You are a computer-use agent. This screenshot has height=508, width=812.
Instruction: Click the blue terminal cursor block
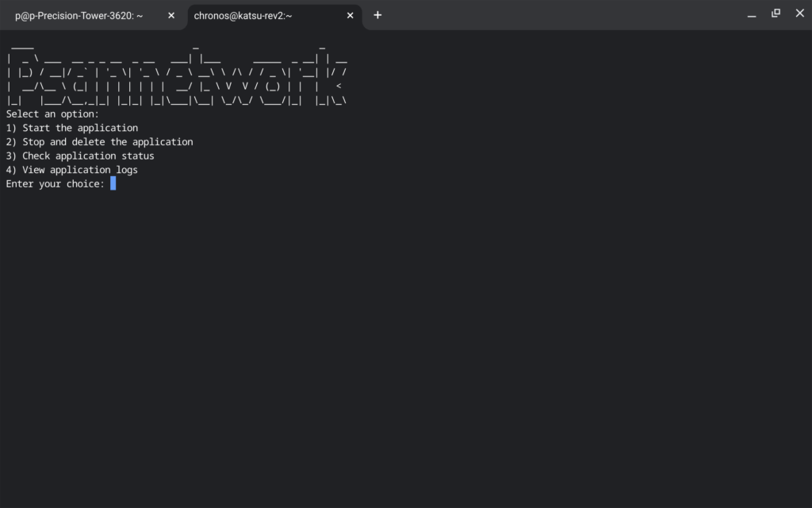[x=113, y=183]
